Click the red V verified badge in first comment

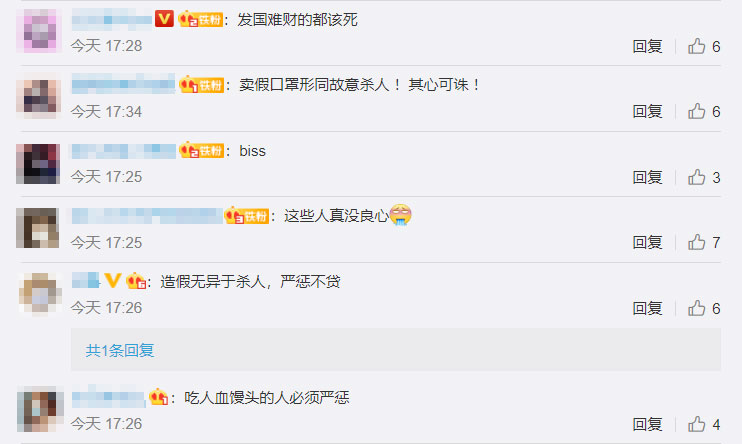coord(164,19)
